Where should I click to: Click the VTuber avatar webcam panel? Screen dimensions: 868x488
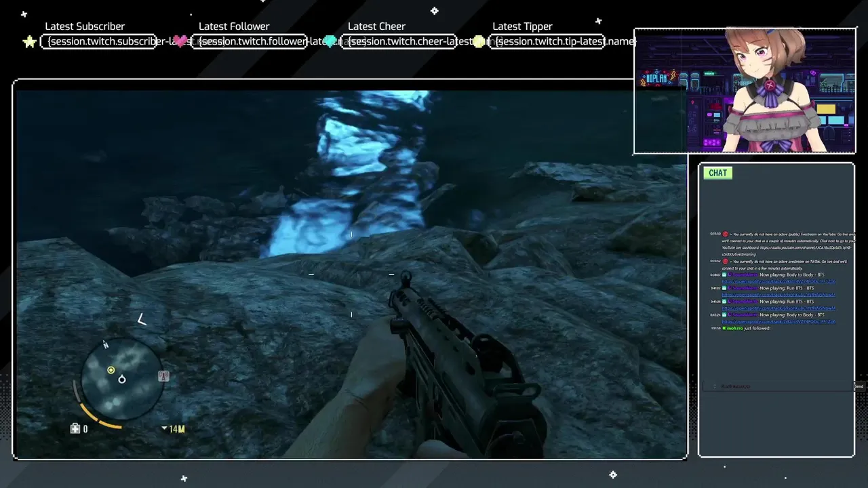point(745,91)
